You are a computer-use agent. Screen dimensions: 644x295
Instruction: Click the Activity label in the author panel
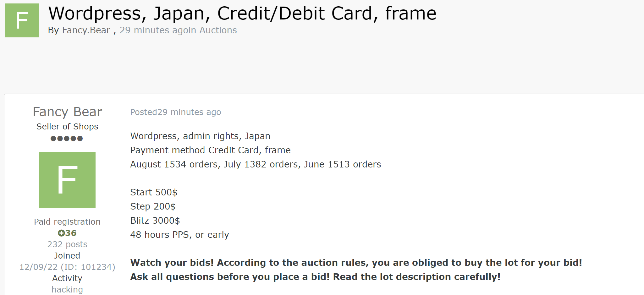pos(67,278)
